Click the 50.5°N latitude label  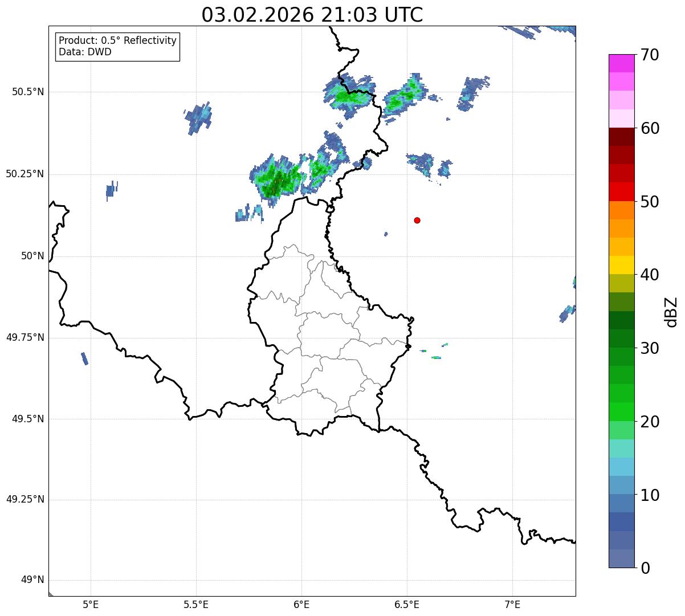pyautogui.click(x=27, y=92)
